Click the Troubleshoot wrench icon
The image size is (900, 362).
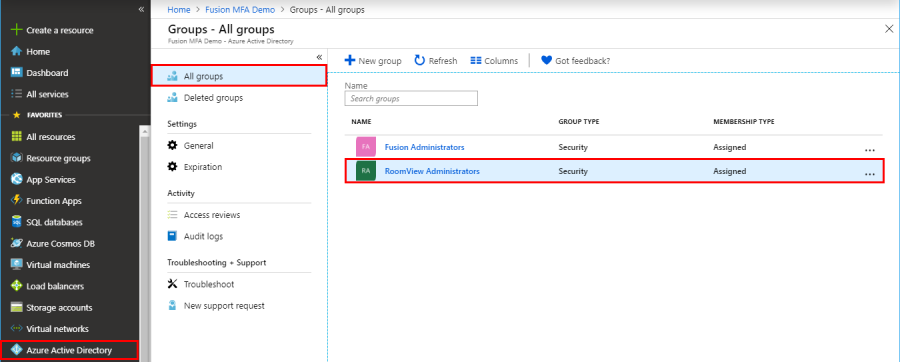click(172, 284)
